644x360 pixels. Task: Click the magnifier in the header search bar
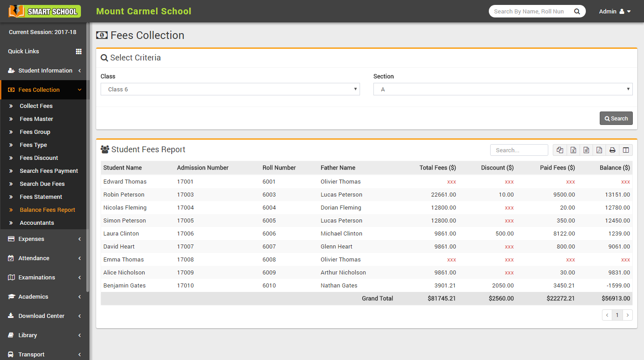tap(577, 11)
